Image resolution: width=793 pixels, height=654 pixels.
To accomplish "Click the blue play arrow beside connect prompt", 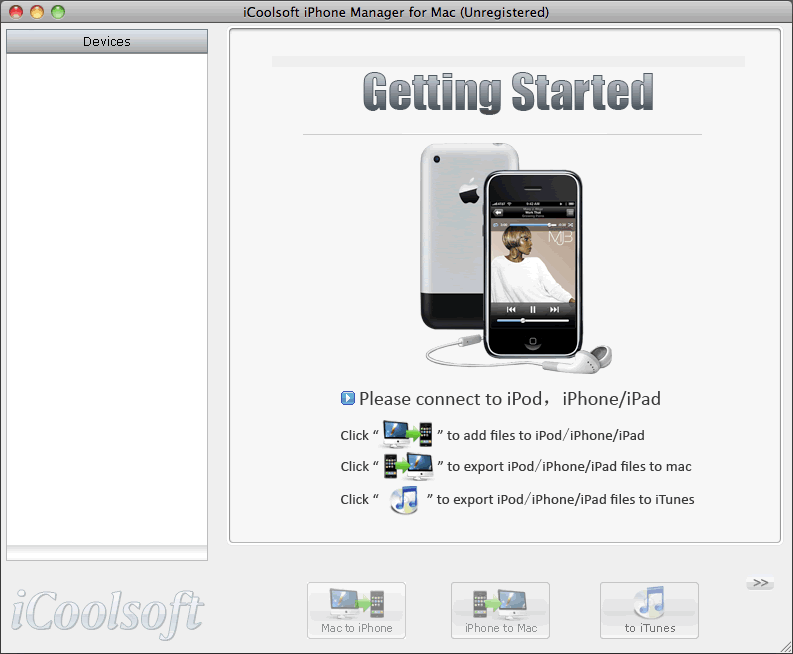I will pyautogui.click(x=348, y=398).
